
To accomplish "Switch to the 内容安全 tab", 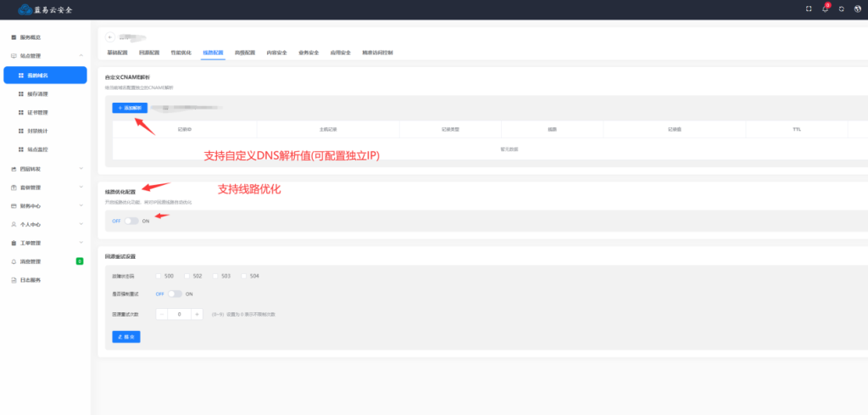I will [x=277, y=53].
